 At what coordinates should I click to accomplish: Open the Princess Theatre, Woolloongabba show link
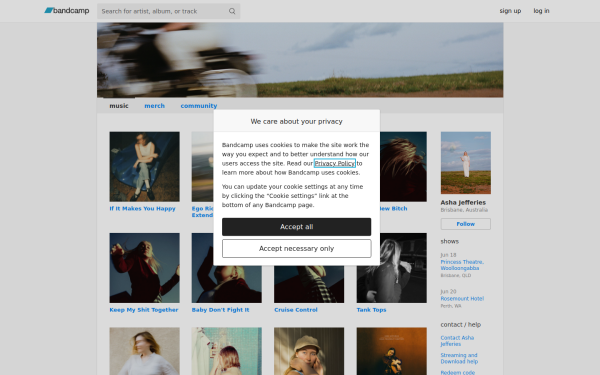pyautogui.click(x=462, y=265)
